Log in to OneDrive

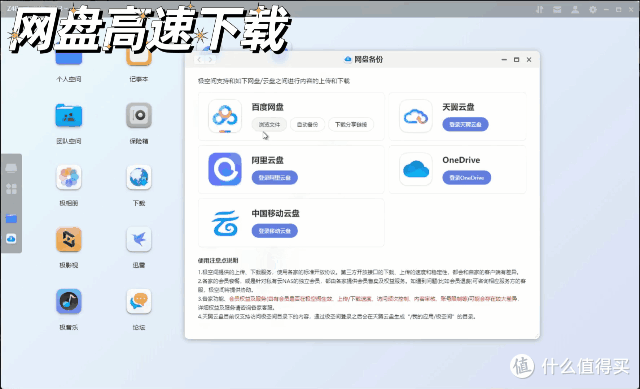click(467, 178)
